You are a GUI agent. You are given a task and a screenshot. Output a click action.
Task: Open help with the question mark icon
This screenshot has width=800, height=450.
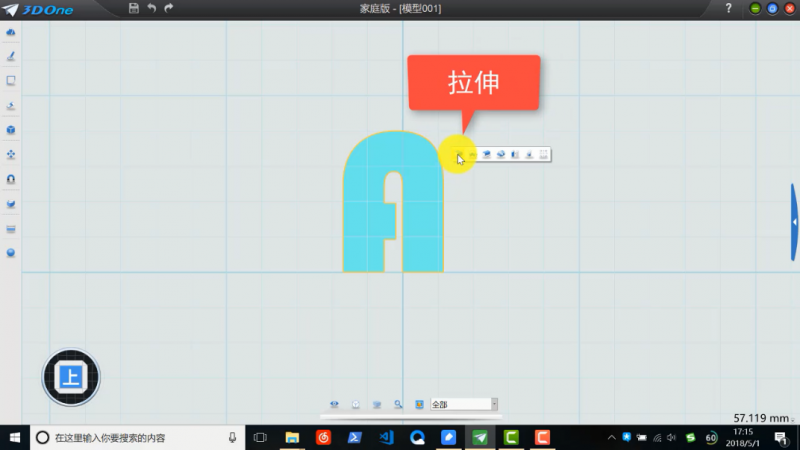(x=729, y=8)
